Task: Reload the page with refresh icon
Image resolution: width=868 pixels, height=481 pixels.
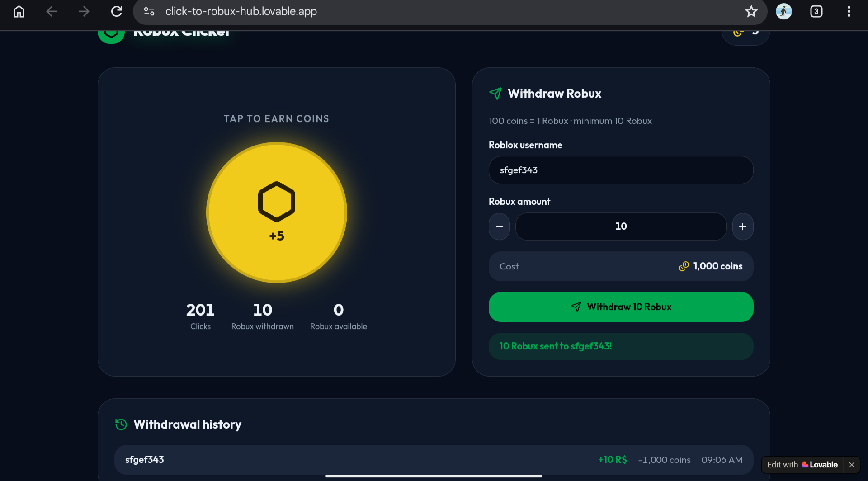Action: [117, 11]
